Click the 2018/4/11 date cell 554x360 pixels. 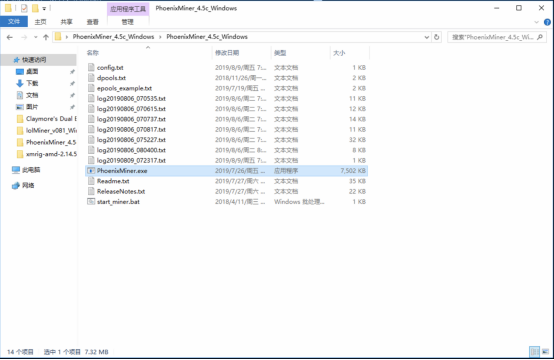tap(240, 202)
